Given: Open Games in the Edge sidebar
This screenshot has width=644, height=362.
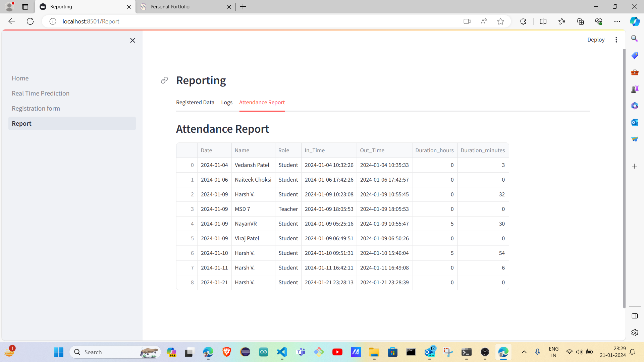Looking at the screenshot, I should [x=635, y=89].
